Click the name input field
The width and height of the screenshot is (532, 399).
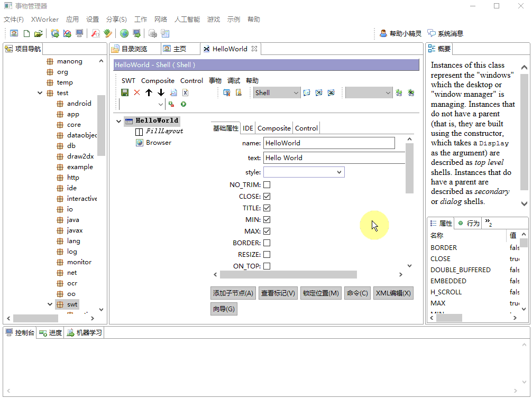[x=329, y=143]
